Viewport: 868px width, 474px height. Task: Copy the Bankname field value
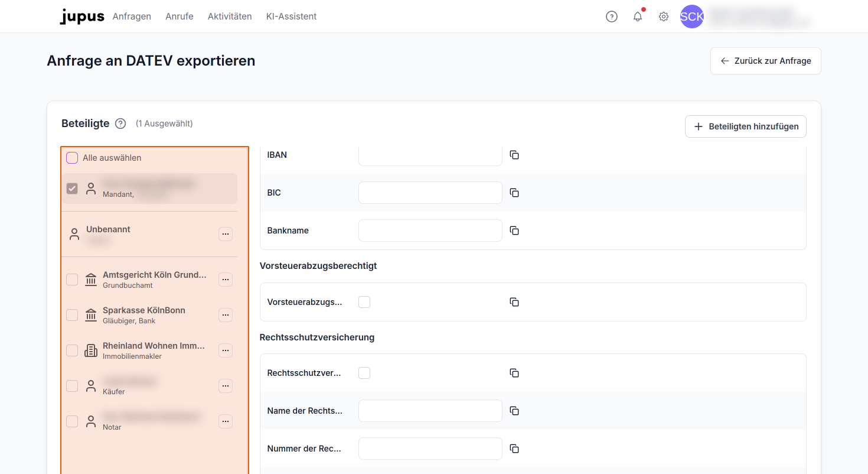[x=514, y=230]
